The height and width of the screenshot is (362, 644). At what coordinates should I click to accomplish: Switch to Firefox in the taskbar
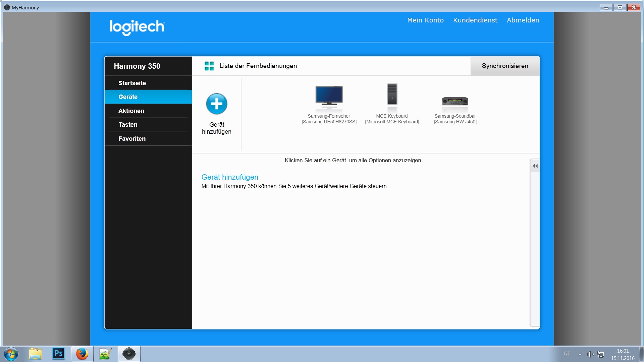82,354
